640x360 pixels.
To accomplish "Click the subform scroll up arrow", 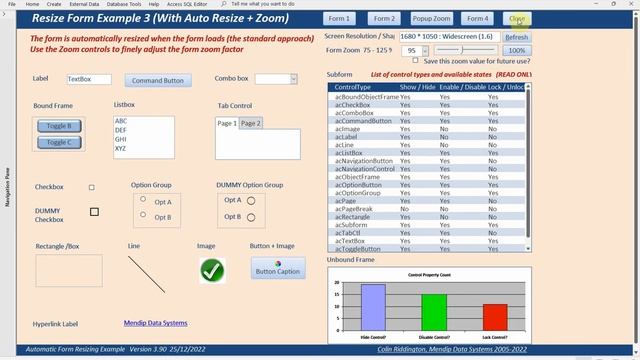I will (528, 86).
